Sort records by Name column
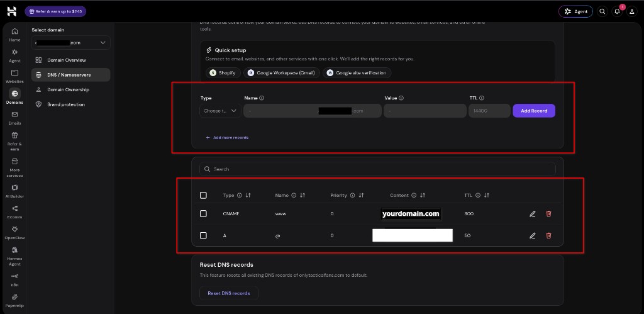Image resolution: width=644 pixels, height=314 pixels. pos(303,195)
